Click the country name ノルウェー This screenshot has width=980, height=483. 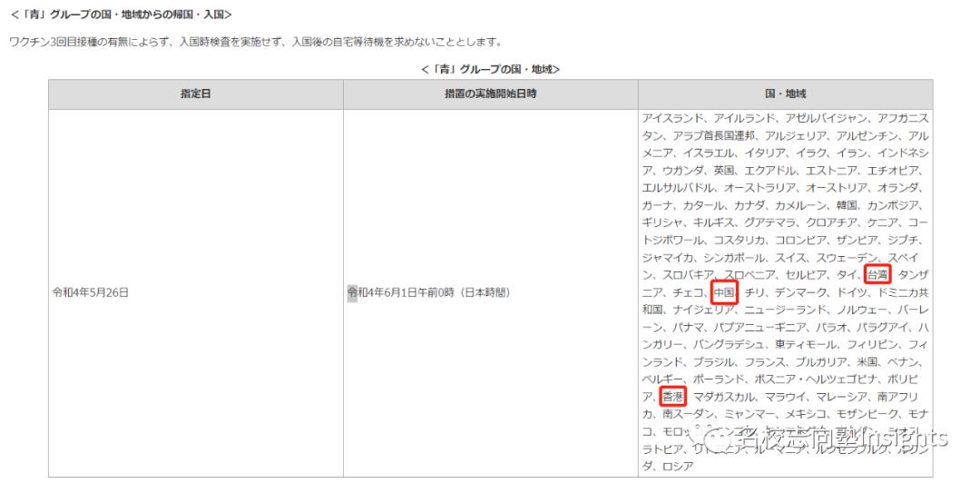click(x=861, y=310)
